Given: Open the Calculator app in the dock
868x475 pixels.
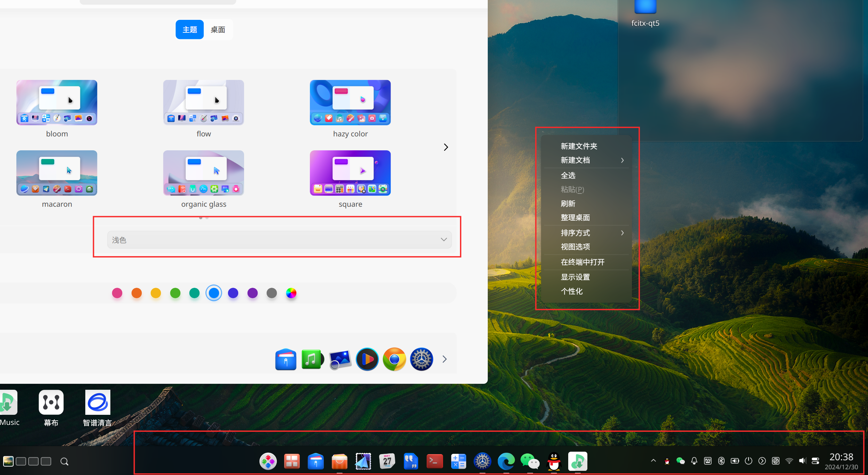Looking at the screenshot, I should [458, 461].
